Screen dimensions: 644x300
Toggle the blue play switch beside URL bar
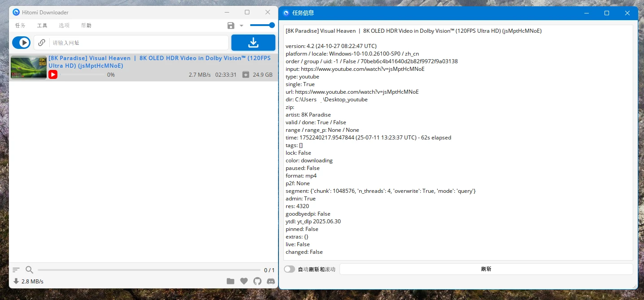(21, 43)
